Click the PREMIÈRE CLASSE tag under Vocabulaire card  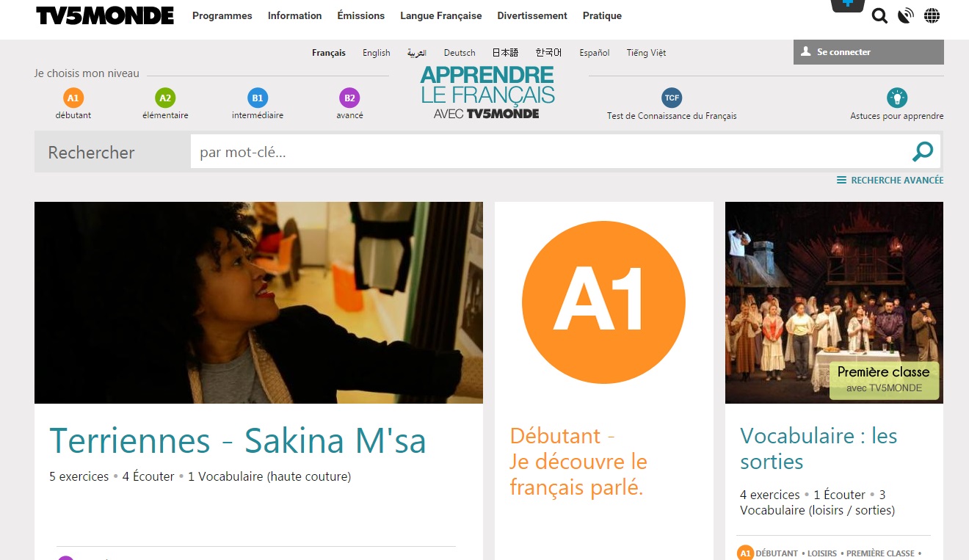click(x=880, y=553)
